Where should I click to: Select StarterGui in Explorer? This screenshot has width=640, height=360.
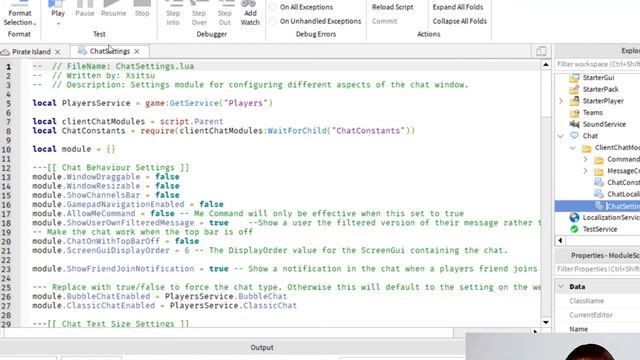pyautogui.click(x=598, y=78)
